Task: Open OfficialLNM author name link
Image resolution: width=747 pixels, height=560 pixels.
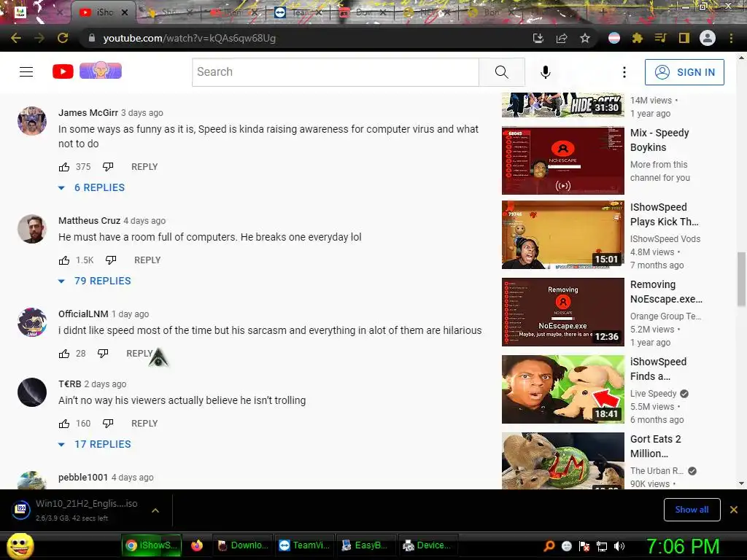Action: click(83, 314)
